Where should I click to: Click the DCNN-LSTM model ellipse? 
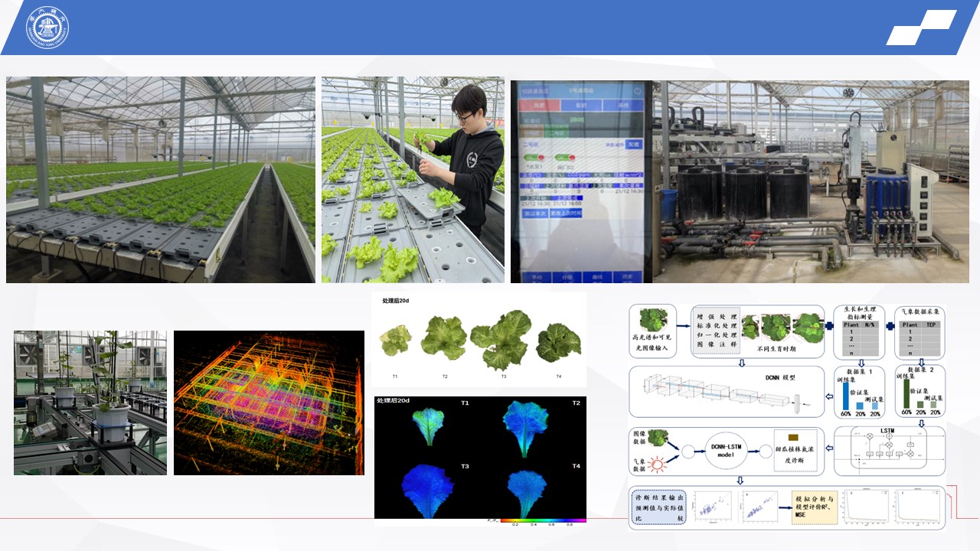(x=726, y=452)
